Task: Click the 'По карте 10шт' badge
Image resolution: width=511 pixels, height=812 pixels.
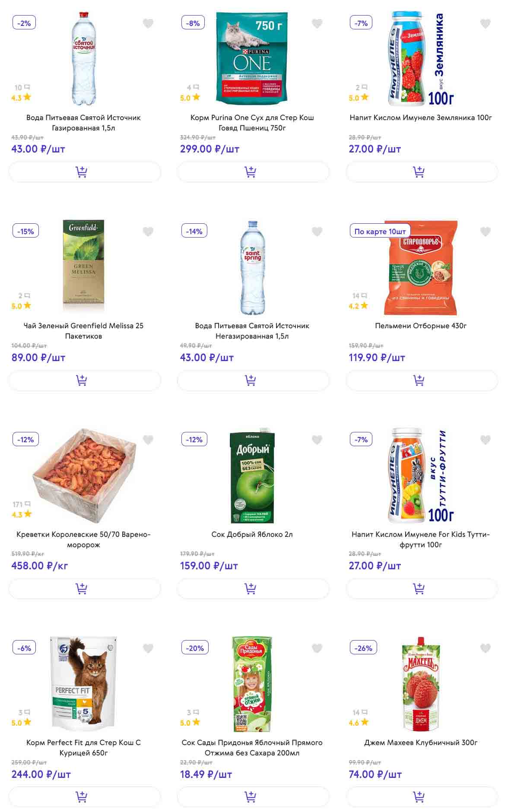Action: (380, 231)
